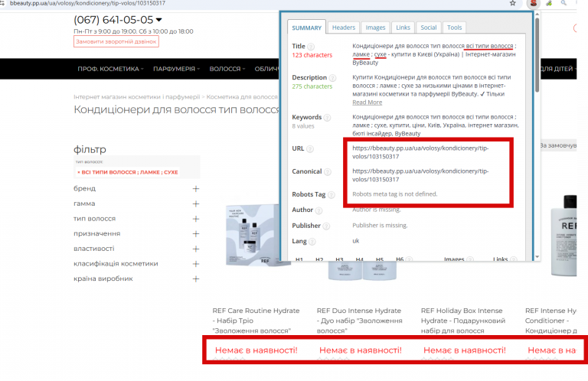Viewport: 588px width, 381px height.
Task: Click help icon next to Images count
Action: click(x=470, y=259)
